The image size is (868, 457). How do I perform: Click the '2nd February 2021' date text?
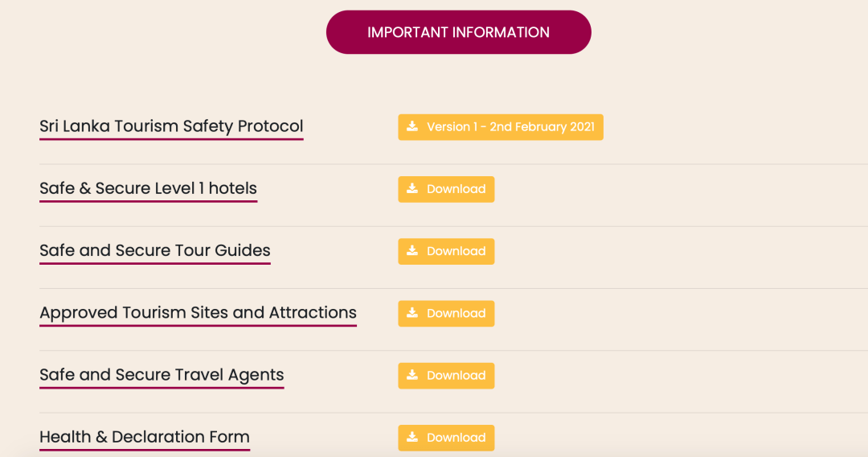click(x=542, y=127)
